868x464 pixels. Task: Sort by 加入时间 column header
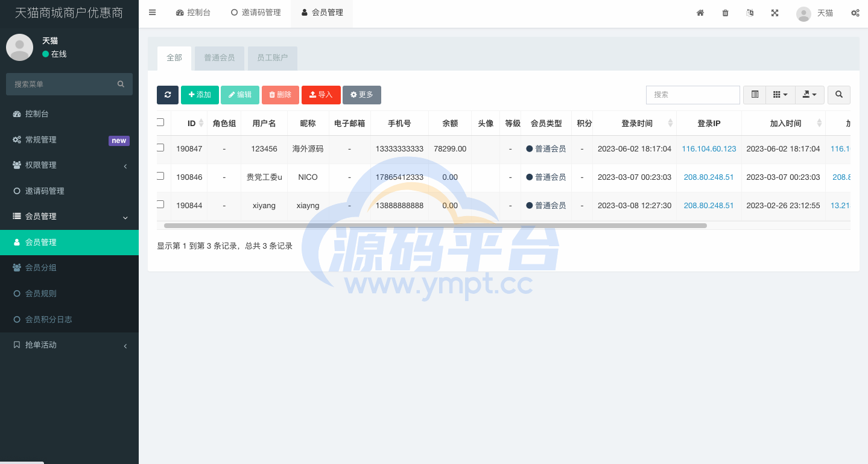(x=786, y=123)
